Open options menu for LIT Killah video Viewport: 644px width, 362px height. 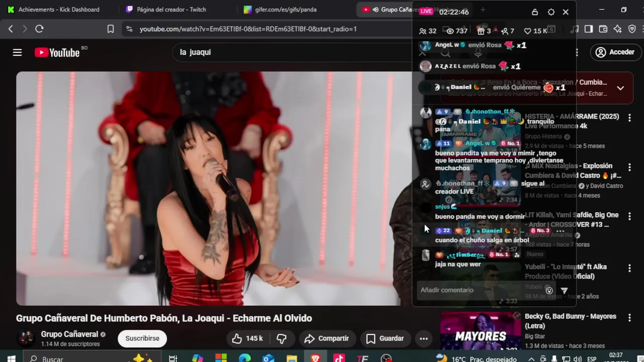[x=629, y=216]
